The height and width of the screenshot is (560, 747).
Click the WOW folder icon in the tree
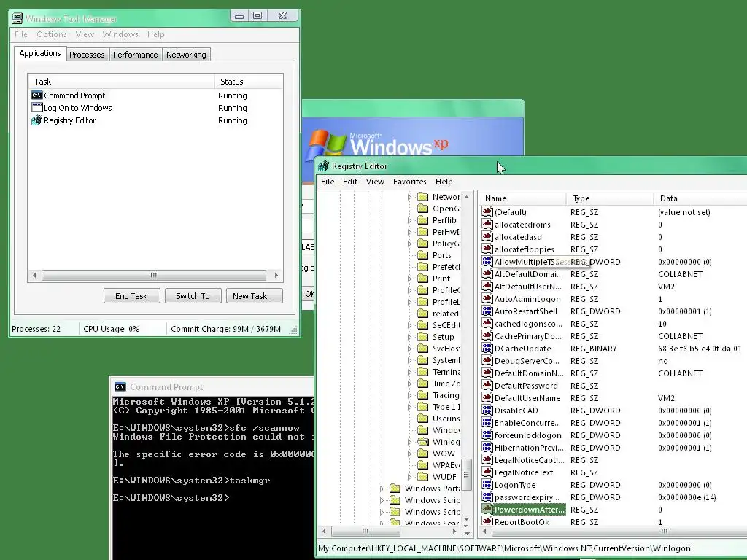click(423, 454)
